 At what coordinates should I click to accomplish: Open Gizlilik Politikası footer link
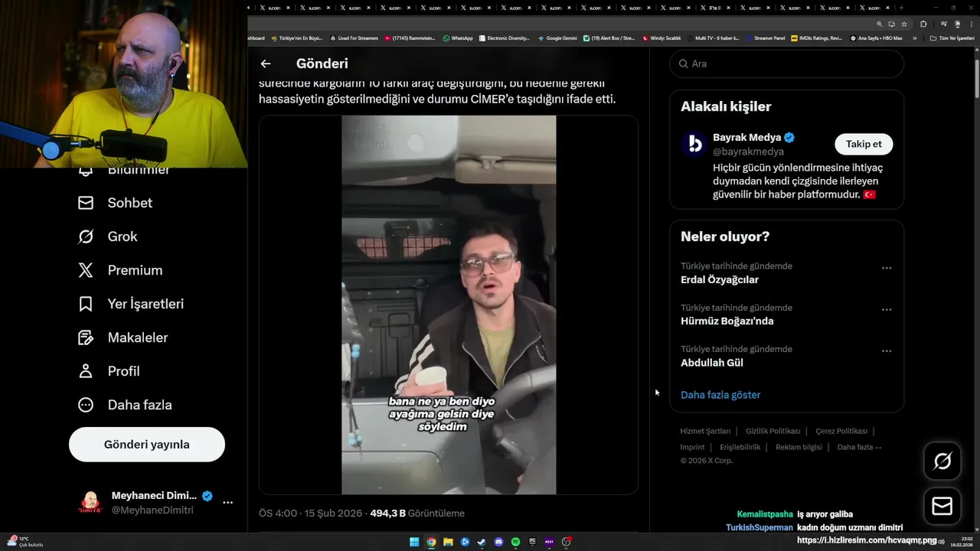pyautogui.click(x=773, y=431)
